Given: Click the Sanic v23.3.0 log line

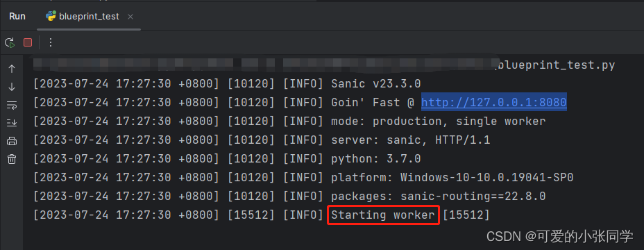Looking at the screenshot, I should [x=227, y=84].
